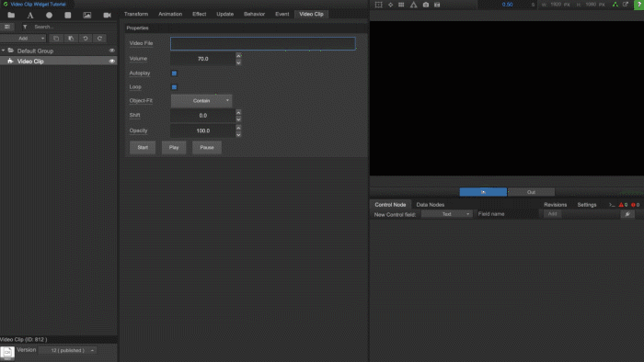The height and width of the screenshot is (362, 644).
Task: Decrease Opacity with the down stepper arrow
Action: pyautogui.click(x=238, y=135)
